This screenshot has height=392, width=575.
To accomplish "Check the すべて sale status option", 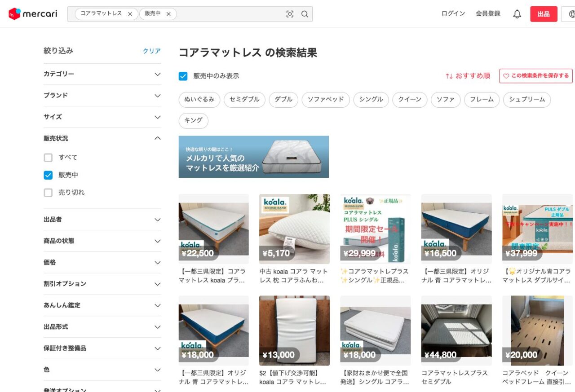I will 48,158.
